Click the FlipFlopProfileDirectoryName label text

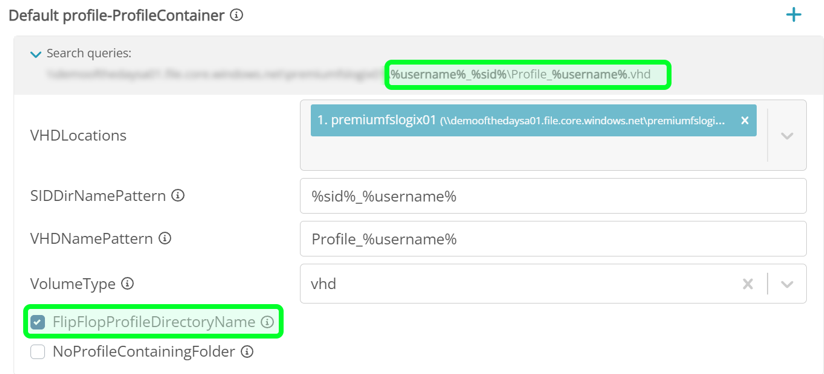154,322
